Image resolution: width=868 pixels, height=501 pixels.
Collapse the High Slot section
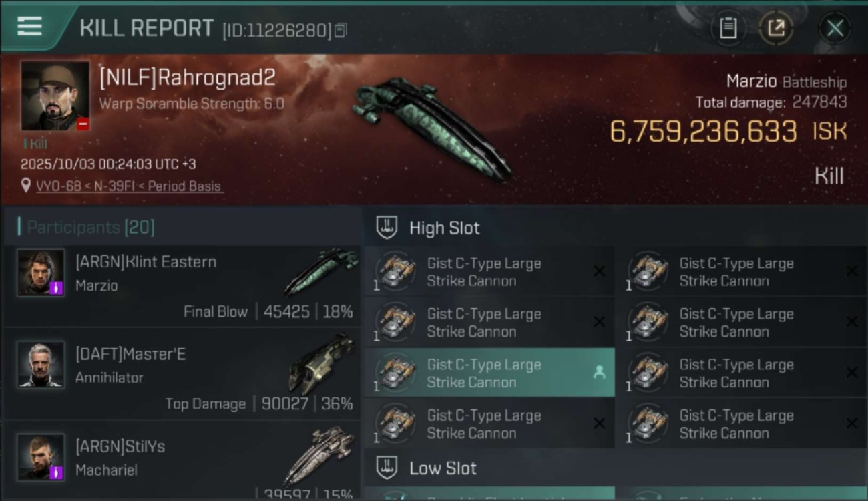tap(616, 228)
